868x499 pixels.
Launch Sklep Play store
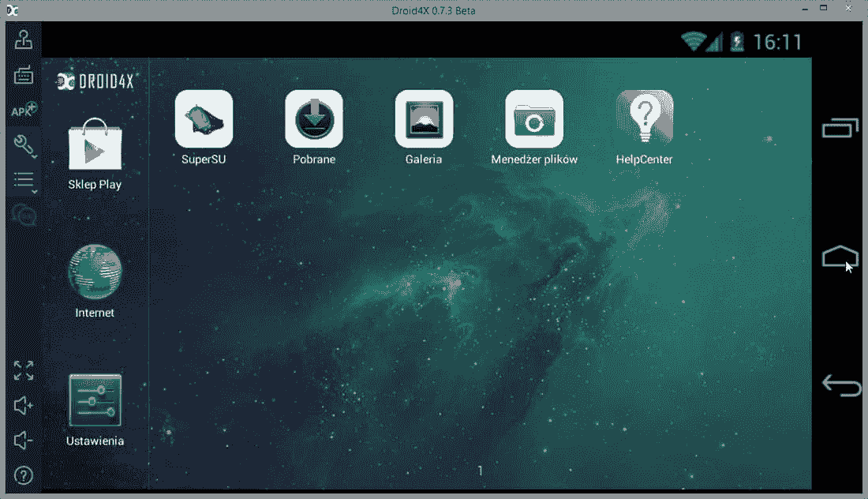click(x=94, y=150)
